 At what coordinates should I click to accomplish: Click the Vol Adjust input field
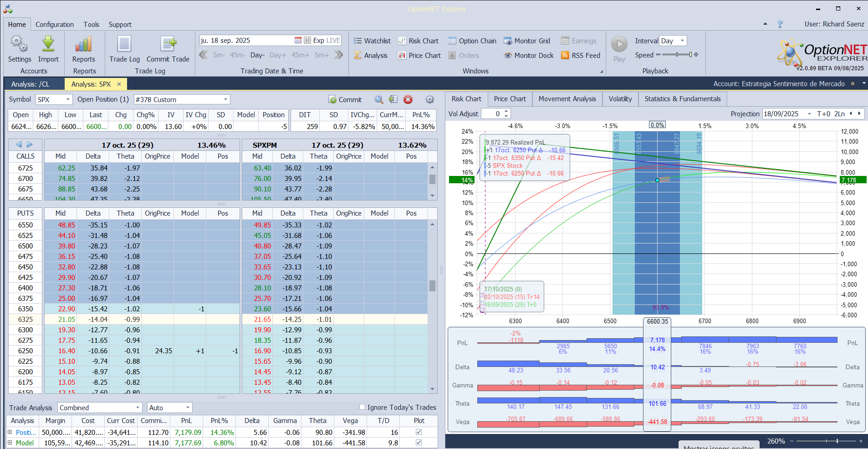click(492, 114)
